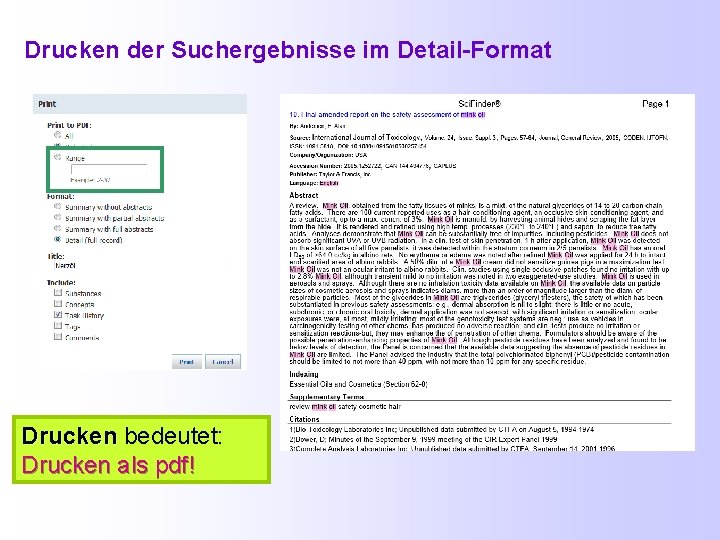The height and width of the screenshot is (540, 720).
Task: Click the 'Citations' heading in the PDF
Action: [x=304, y=419]
